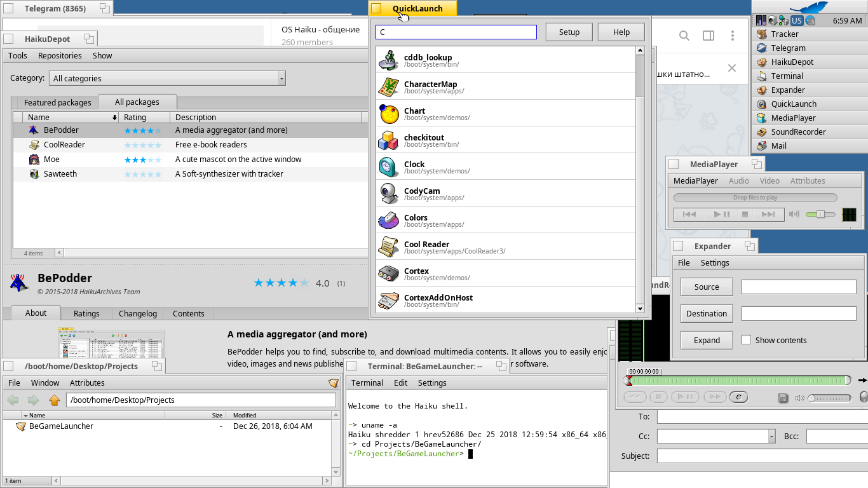Click the SoundRecorder green timeline track
Image resolution: width=868 pixels, height=488 pixels.
pos(738,381)
